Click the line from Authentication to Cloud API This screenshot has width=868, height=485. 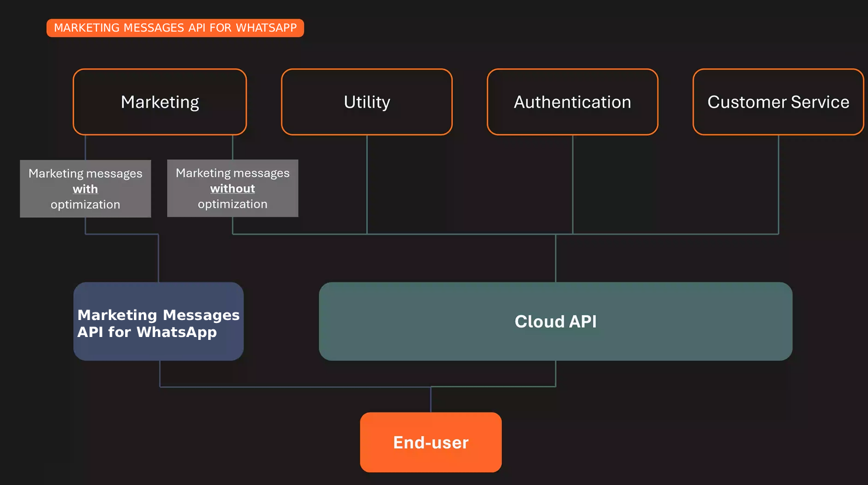pos(572,187)
